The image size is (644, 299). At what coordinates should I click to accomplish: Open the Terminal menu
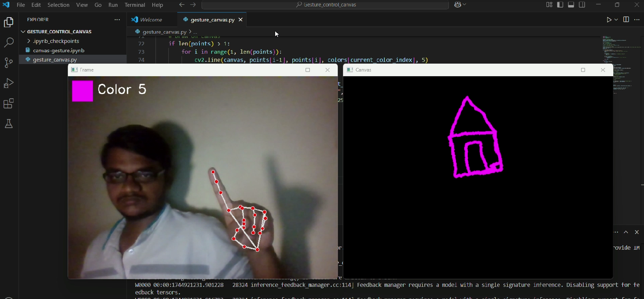coord(135,5)
